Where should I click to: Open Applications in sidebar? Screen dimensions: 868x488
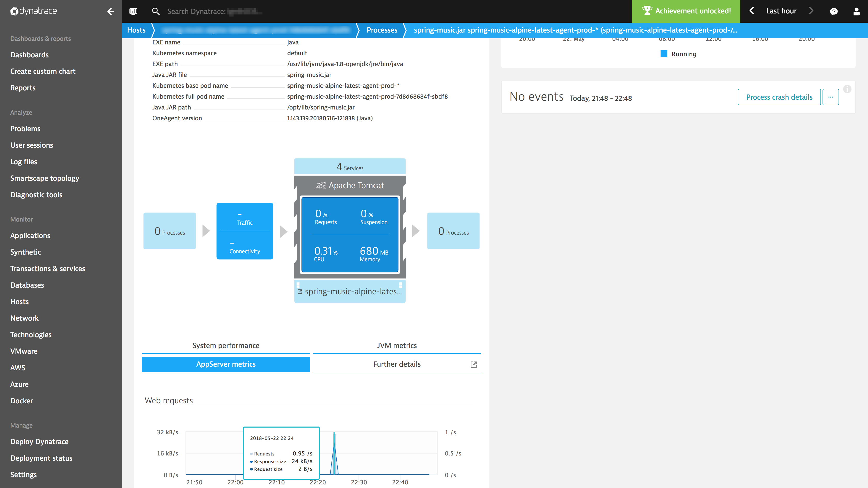(30, 235)
